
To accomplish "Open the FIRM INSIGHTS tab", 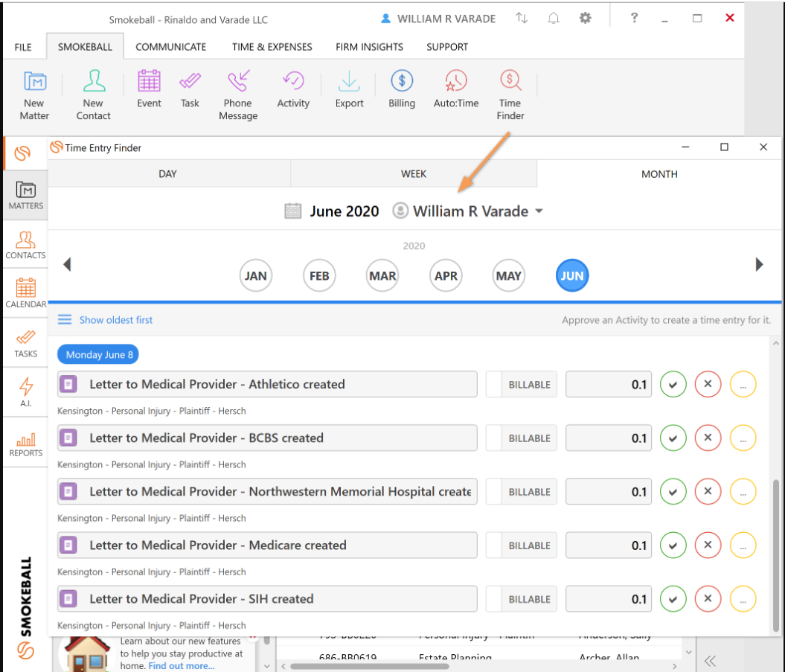I will [x=369, y=47].
